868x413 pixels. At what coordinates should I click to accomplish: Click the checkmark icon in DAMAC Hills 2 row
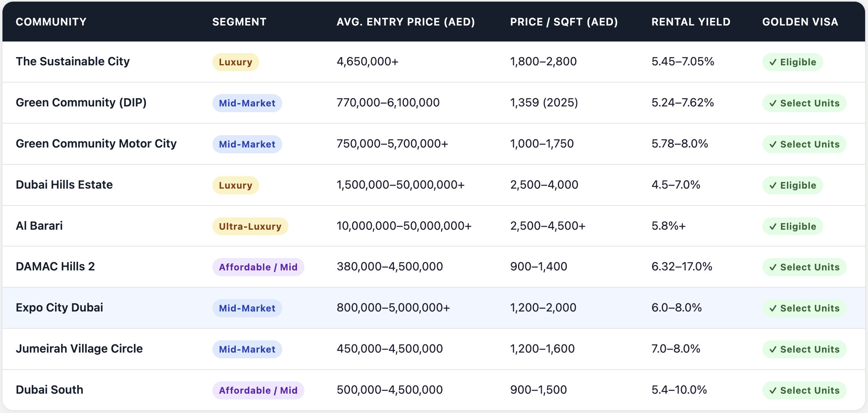[x=773, y=268]
